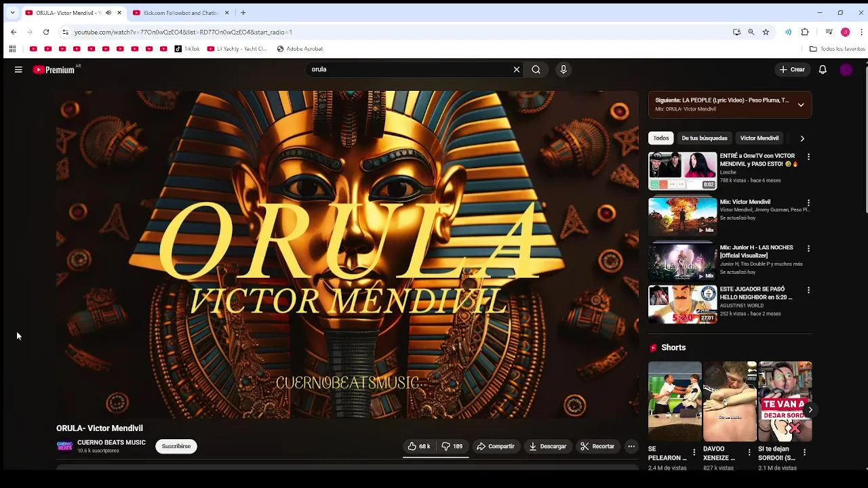
Task: Open options for DAVOO XENEIZE short
Action: point(749,452)
